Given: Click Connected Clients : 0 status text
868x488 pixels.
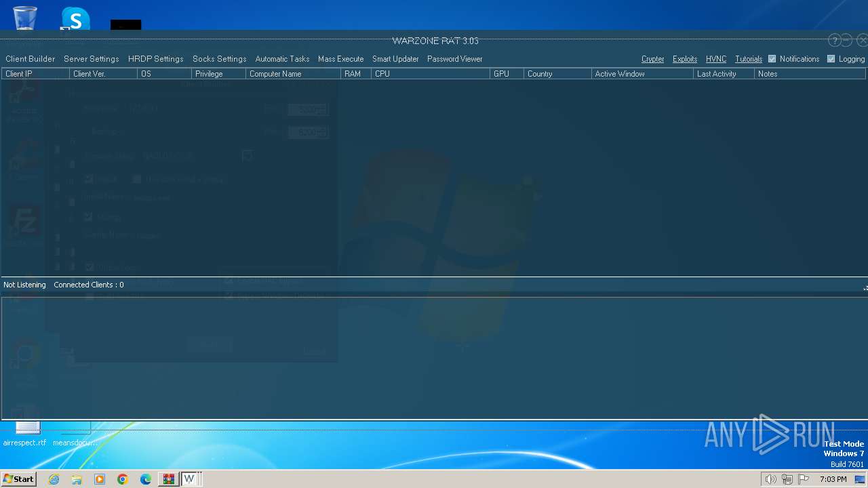Looking at the screenshot, I should (89, 285).
